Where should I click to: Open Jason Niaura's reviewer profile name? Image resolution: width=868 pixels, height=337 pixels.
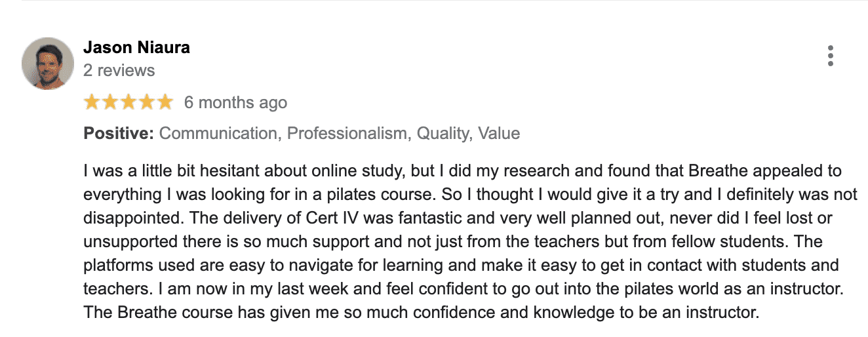pyautogui.click(x=137, y=47)
